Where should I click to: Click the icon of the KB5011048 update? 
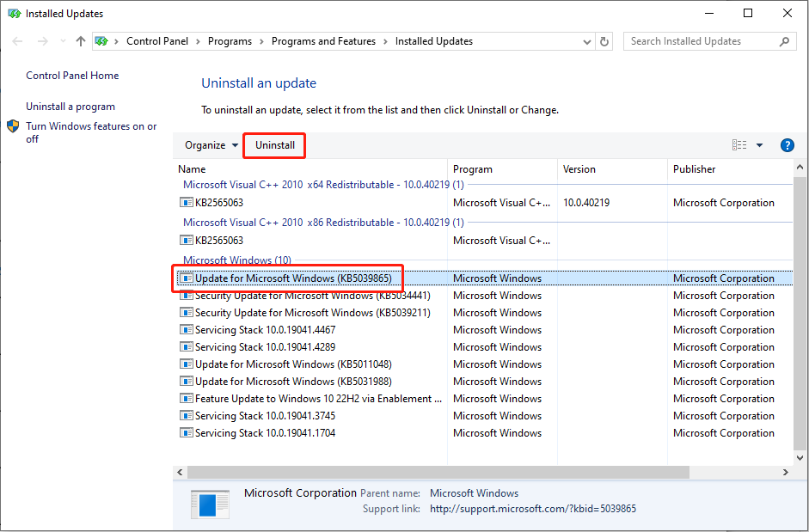187,364
